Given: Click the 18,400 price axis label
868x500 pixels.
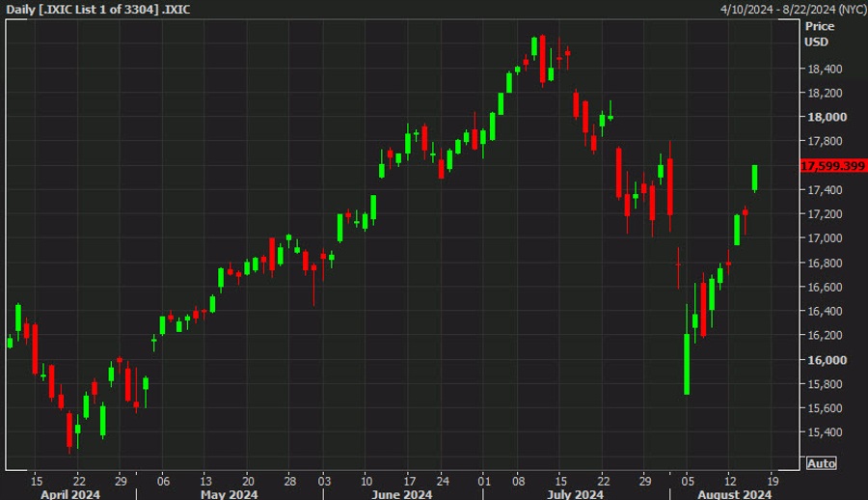Looking at the screenshot, I should [825, 69].
